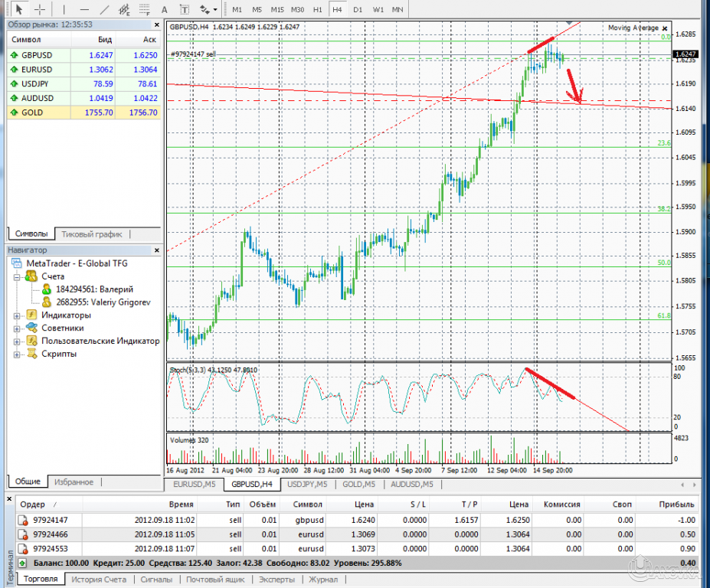Image resolution: width=710 pixels, height=588 pixels.
Task: Open the Тиковый график tab
Action: pos(91,234)
